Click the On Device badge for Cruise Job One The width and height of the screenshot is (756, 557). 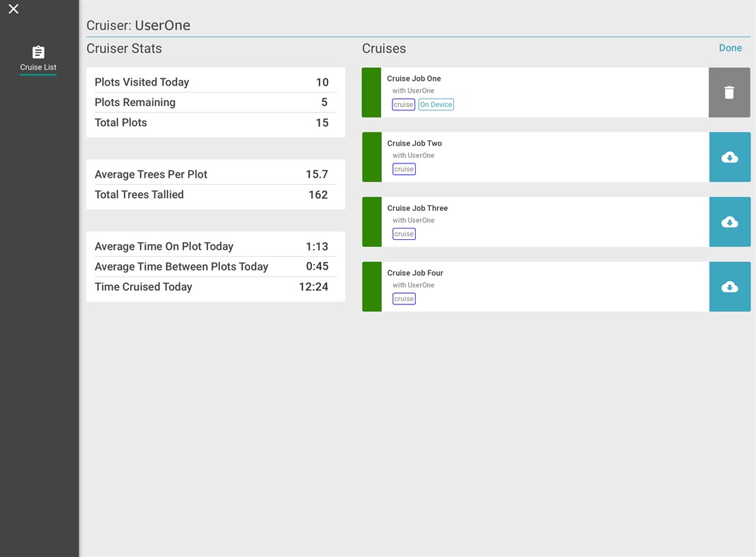pos(436,104)
